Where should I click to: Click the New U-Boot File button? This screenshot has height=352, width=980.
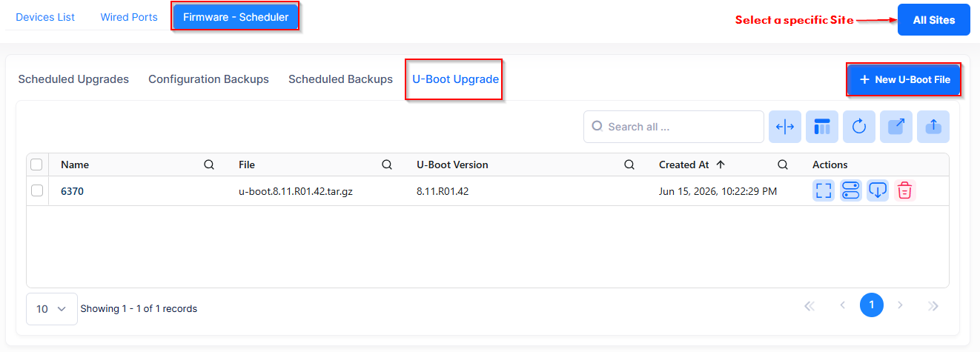[x=904, y=79]
